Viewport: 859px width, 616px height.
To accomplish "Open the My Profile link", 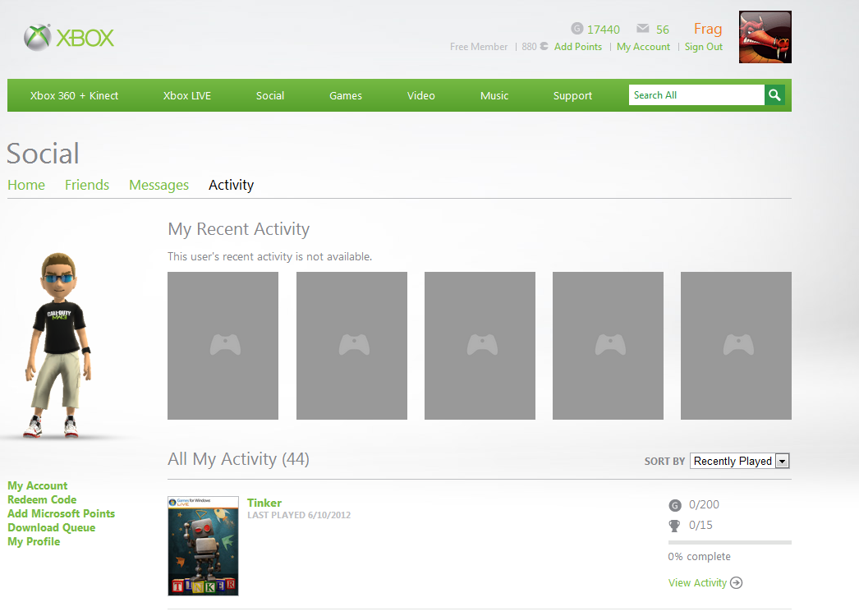I will coord(34,541).
